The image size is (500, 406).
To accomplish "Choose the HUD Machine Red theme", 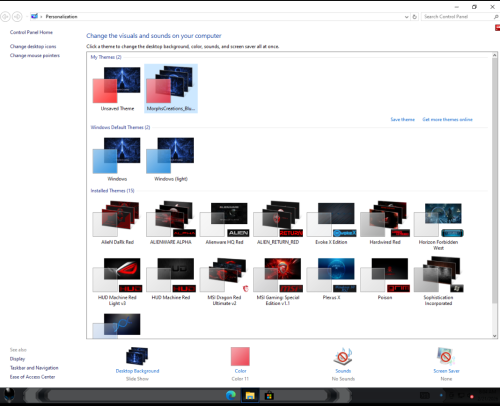I will (x=171, y=278).
